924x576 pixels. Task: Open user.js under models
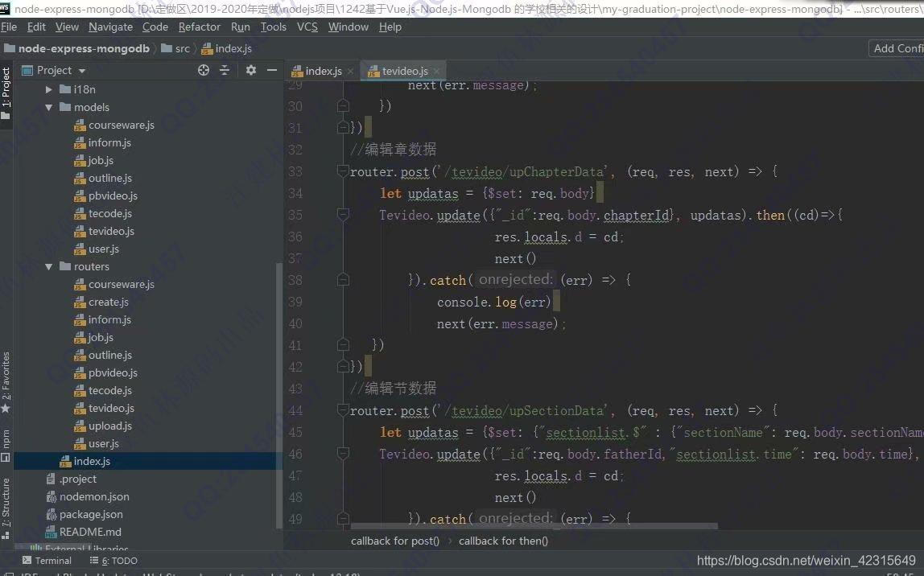point(97,249)
